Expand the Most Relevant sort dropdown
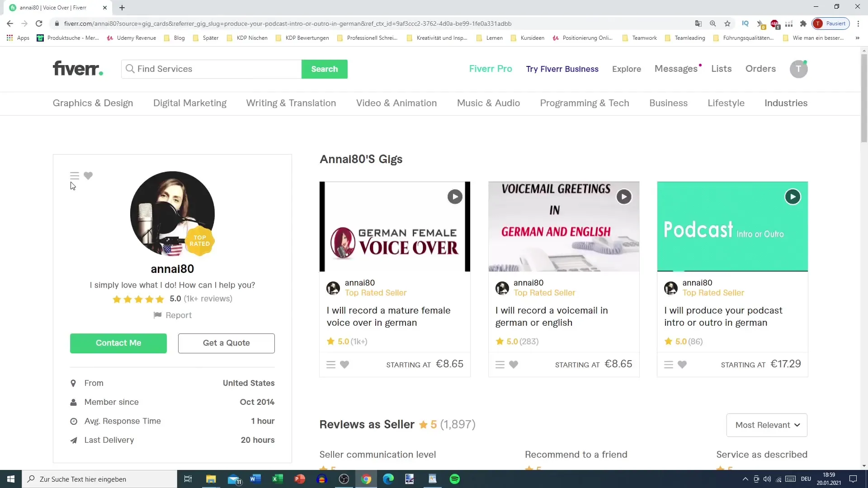868x488 pixels. (x=767, y=425)
